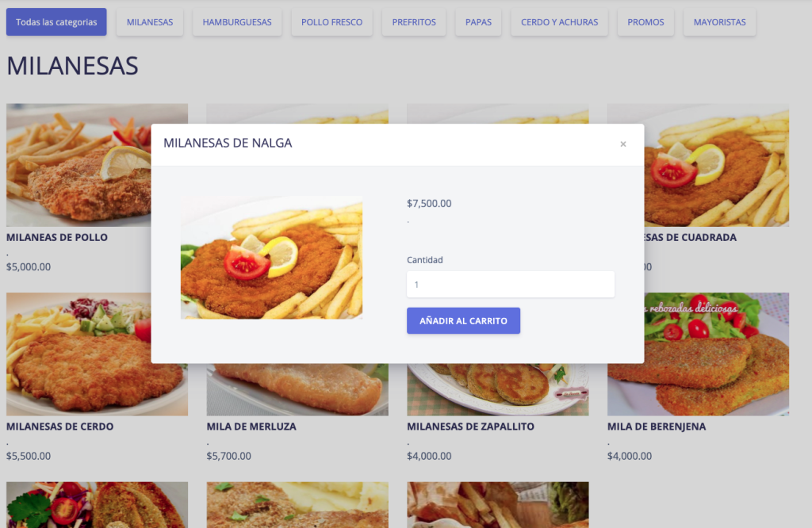The image size is (812, 528).
Task: Select the PAPAS category
Action: click(x=478, y=22)
